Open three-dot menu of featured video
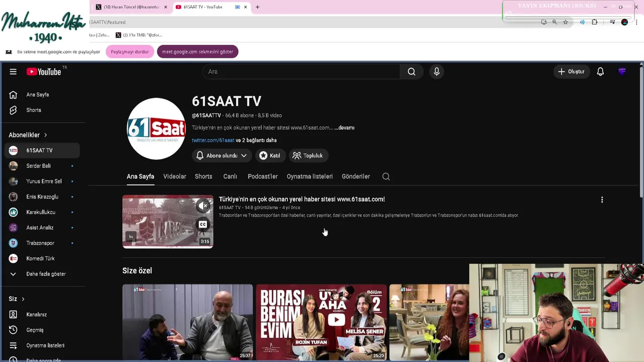644x362 pixels. (x=602, y=200)
